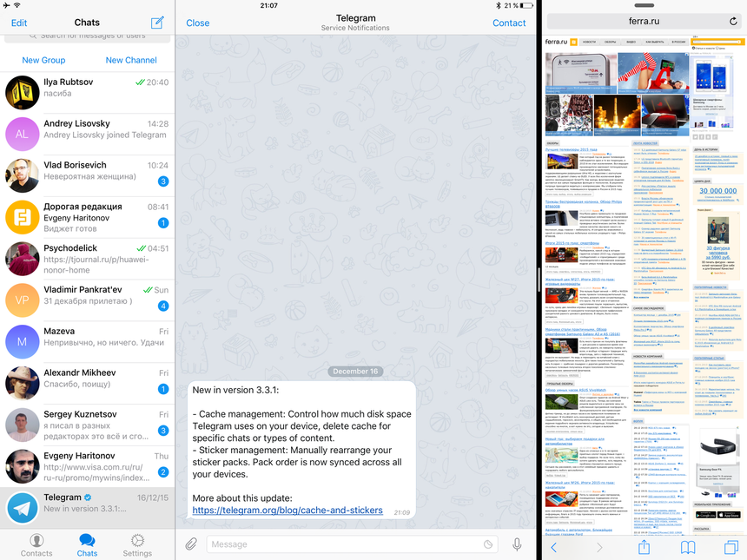Tap the paperclip attachment icon
This screenshot has height=560, width=747.
coord(191,544)
